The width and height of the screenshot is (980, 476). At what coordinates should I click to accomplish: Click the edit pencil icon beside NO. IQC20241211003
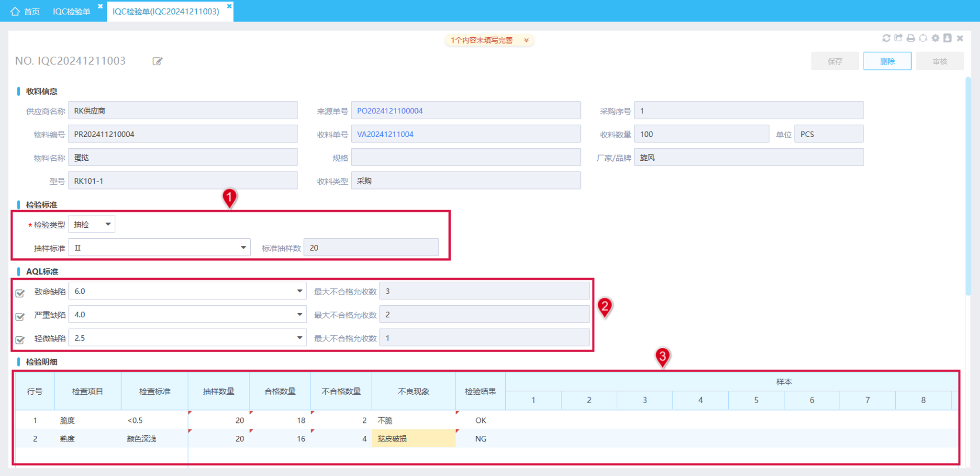157,61
